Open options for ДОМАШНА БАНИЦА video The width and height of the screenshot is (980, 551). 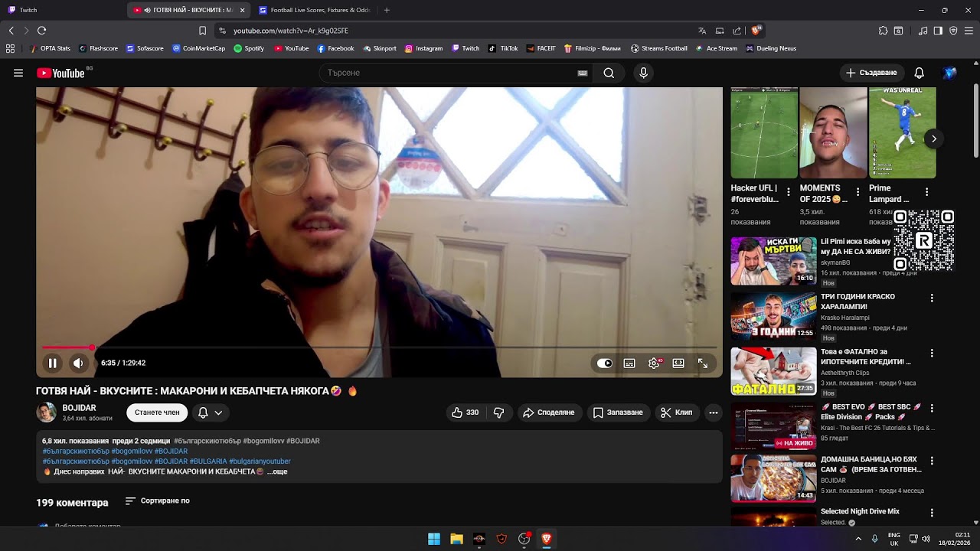932,461
